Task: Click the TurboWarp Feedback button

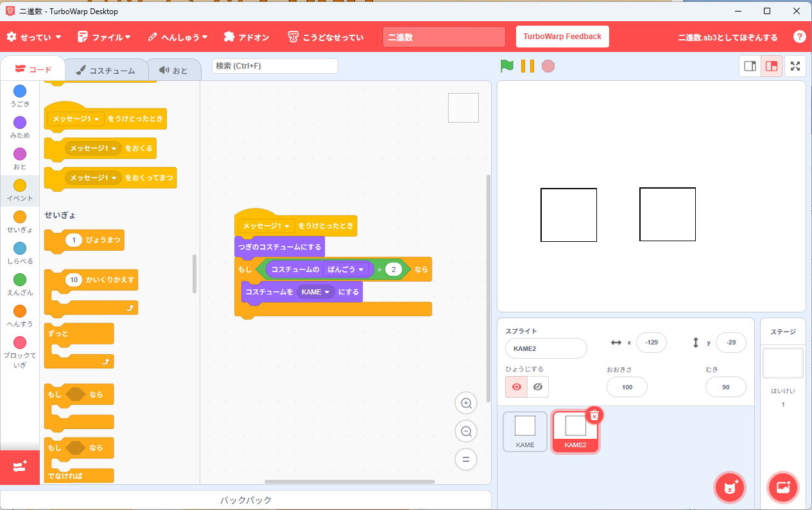Action: (x=562, y=37)
